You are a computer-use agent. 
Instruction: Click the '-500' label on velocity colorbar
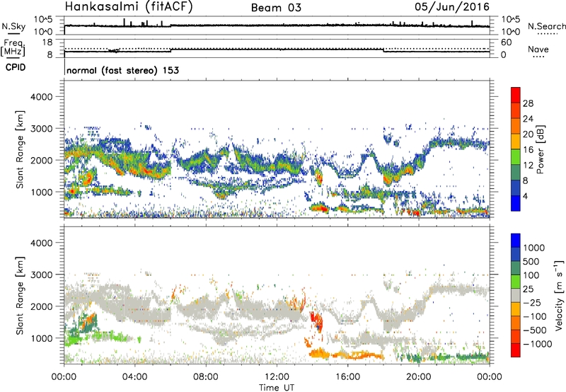point(535,330)
